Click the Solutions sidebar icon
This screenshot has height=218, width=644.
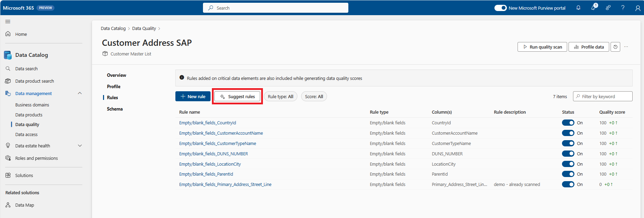[8, 175]
